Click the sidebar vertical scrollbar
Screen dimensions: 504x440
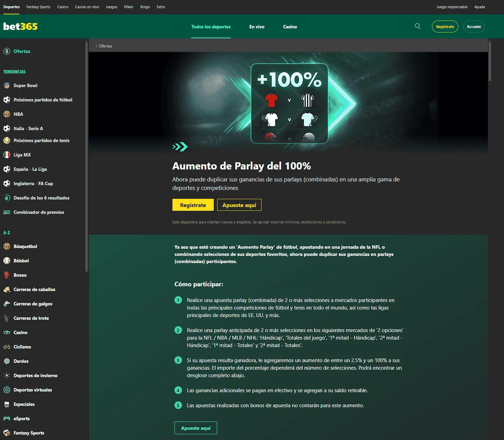[x=86, y=156]
